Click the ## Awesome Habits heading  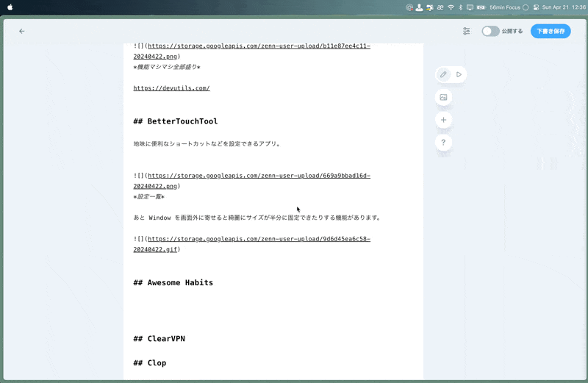click(x=173, y=282)
